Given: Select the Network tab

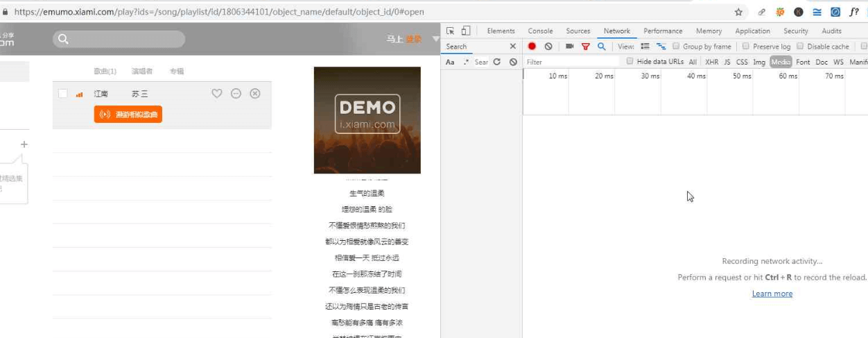Looking at the screenshot, I should tap(616, 31).
